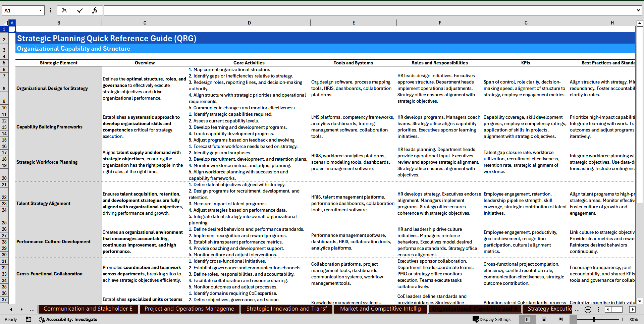Viewport: 644px width, 324px height.
Task: Select Normal view icon in the status bar
Action: 527,319
